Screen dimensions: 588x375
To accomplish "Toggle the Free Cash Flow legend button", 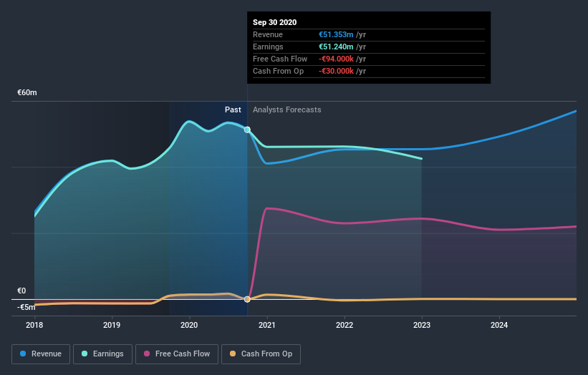I will tap(177, 354).
